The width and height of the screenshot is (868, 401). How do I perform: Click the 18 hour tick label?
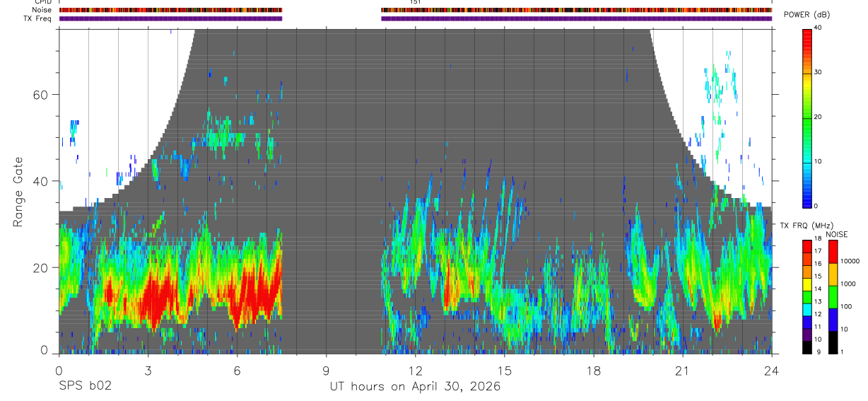594,371
